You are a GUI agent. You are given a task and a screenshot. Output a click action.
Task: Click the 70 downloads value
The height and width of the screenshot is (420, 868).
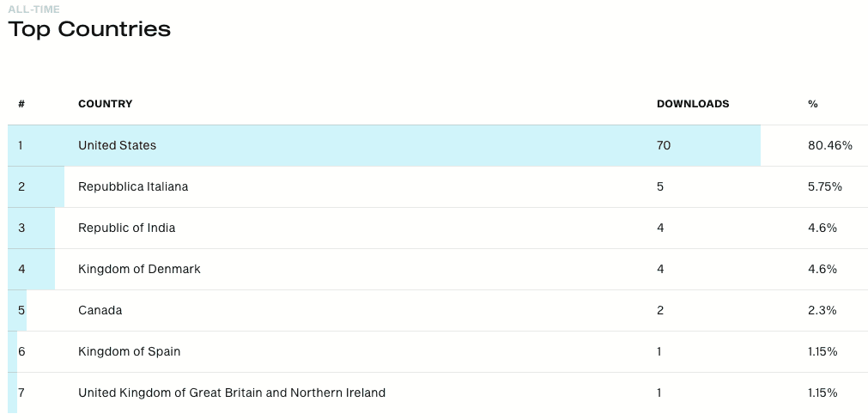click(663, 146)
